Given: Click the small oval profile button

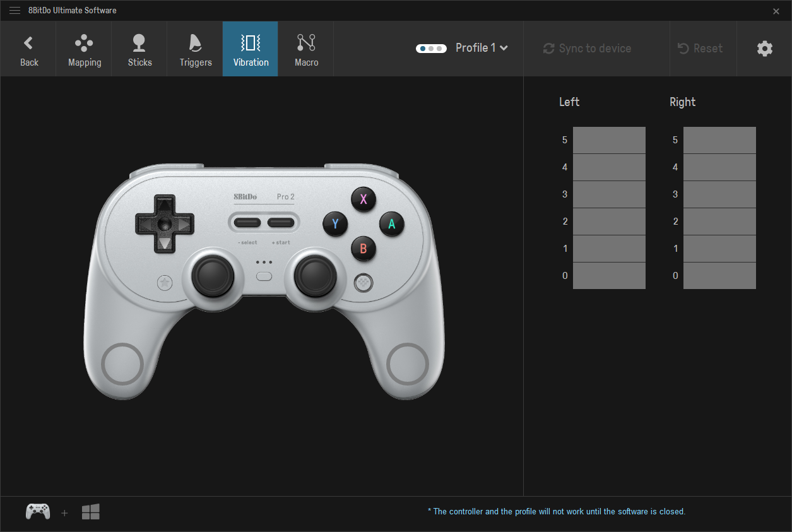Looking at the screenshot, I should click(x=264, y=276).
